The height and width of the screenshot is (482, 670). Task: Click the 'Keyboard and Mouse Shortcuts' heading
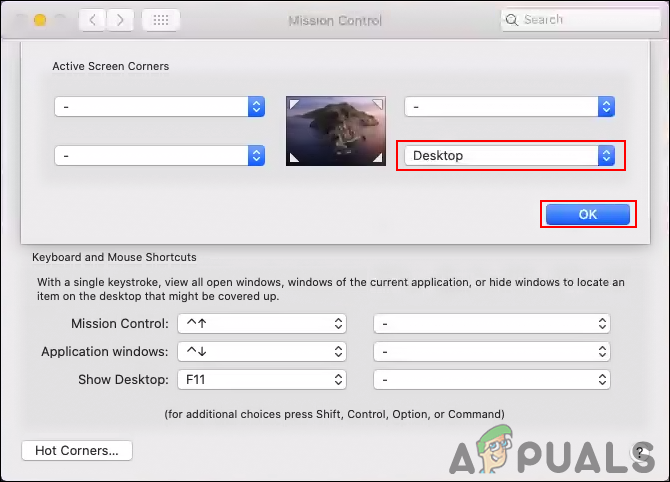pos(114,257)
